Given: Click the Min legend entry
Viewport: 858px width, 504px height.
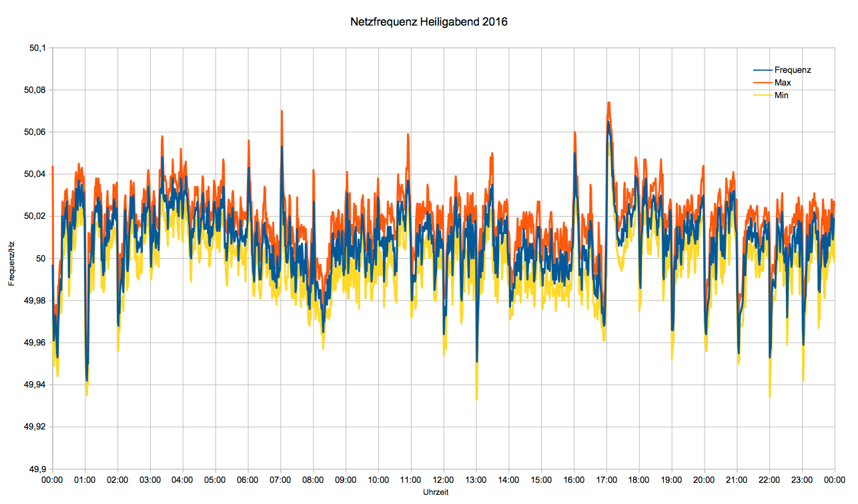Looking at the screenshot, I should click(x=771, y=95).
